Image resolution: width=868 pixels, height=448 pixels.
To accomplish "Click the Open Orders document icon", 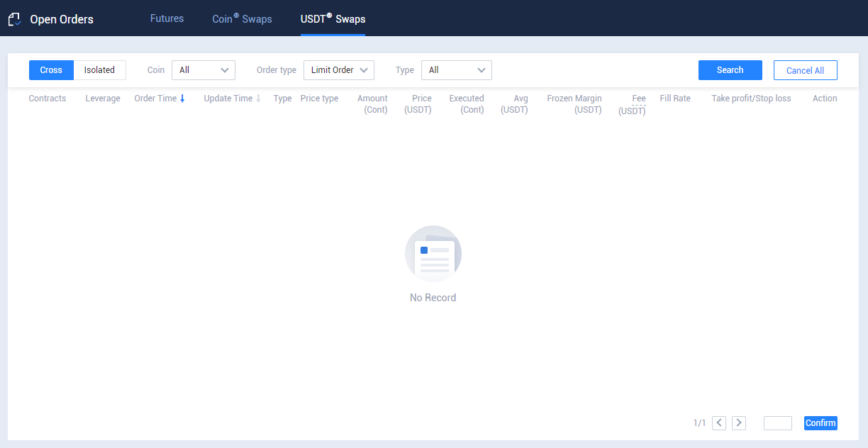I will [x=14, y=20].
